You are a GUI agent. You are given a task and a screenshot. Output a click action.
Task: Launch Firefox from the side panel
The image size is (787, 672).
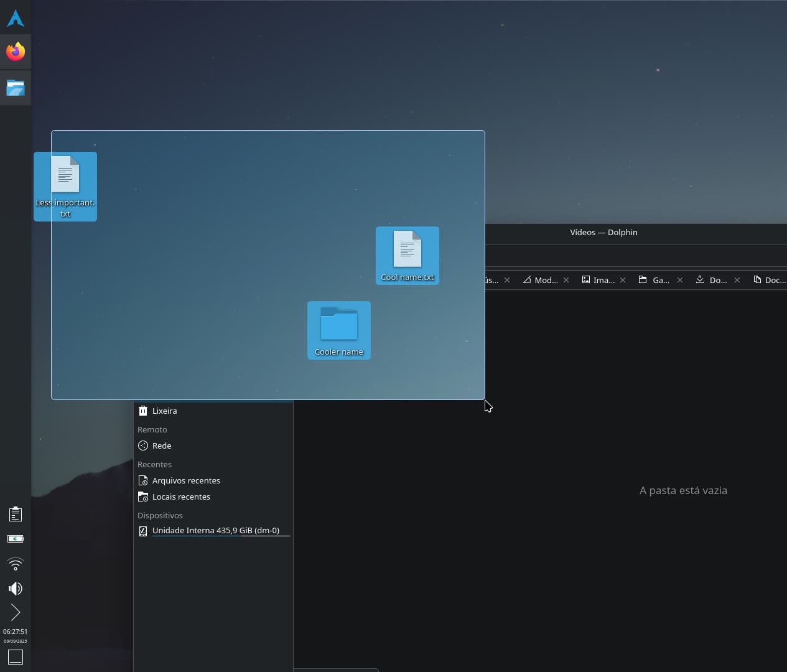16,52
